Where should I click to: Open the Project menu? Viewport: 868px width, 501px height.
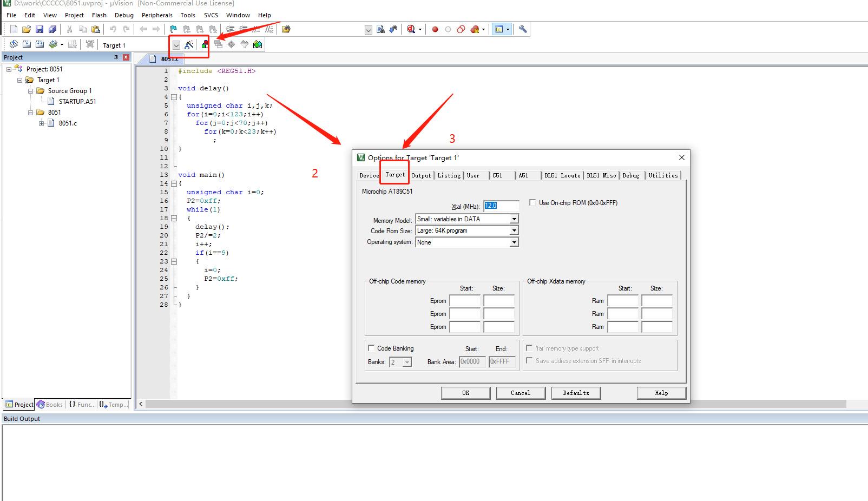point(74,15)
